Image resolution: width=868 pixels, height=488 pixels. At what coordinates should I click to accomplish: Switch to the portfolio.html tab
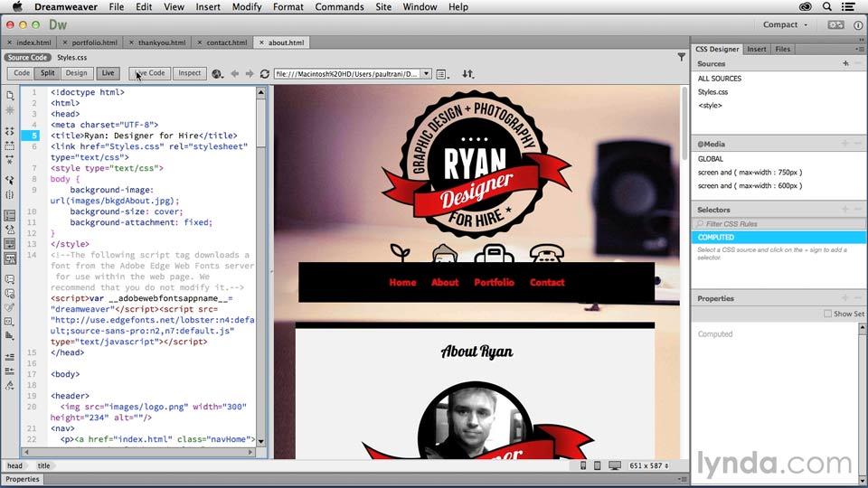(94, 42)
